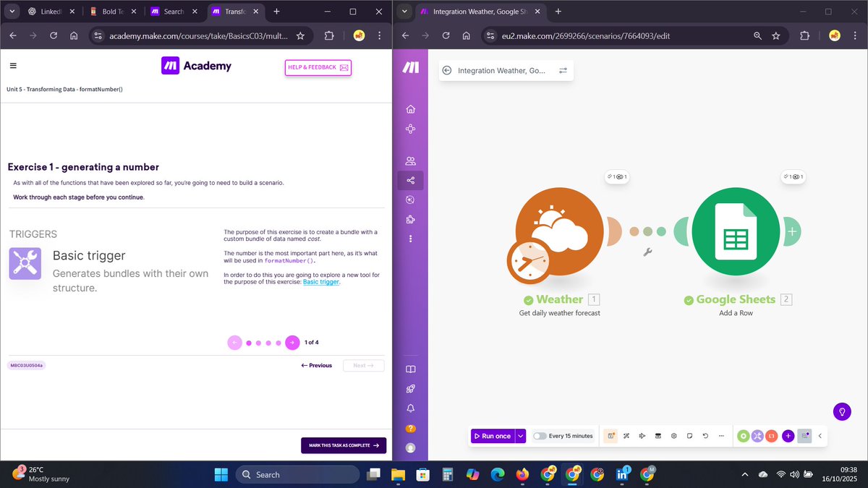This screenshot has height=488, width=868.
Task: Collapse the bottom toolbar chevron
Action: pos(820,436)
